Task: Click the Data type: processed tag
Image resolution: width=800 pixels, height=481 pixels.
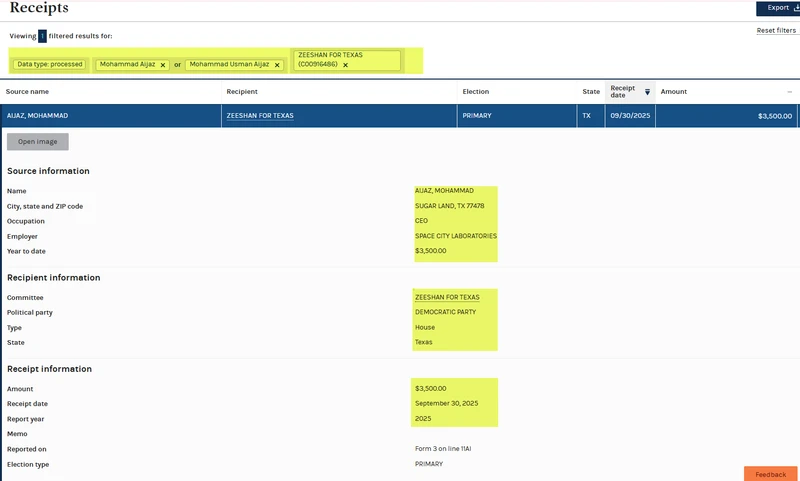Action: point(50,64)
